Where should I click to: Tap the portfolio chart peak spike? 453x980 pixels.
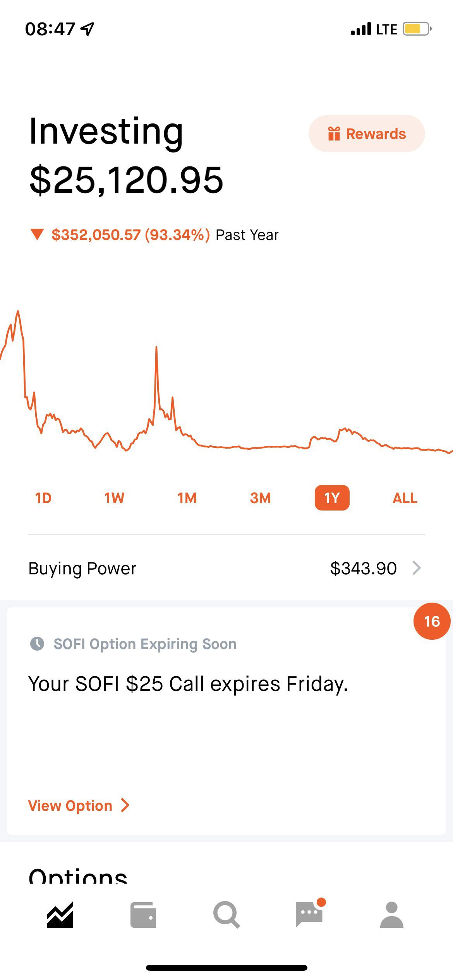(156, 348)
